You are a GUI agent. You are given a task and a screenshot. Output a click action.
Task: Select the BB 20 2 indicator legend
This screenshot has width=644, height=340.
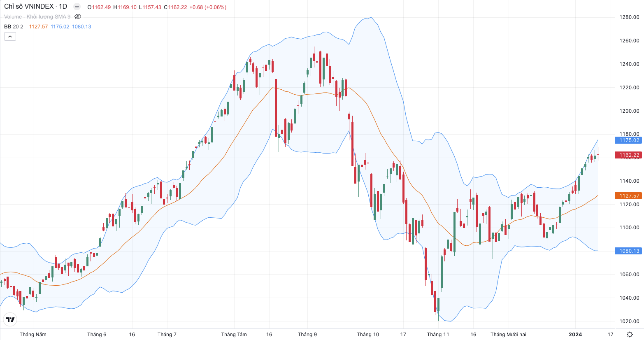point(14,26)
